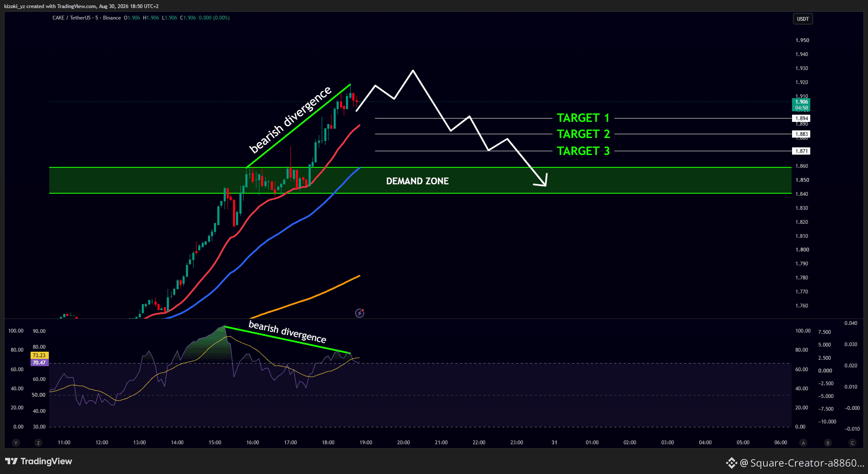Click the current price 1.906 countdown tag
Viewport: 868px width, 474px height.
tap(801, 105)
